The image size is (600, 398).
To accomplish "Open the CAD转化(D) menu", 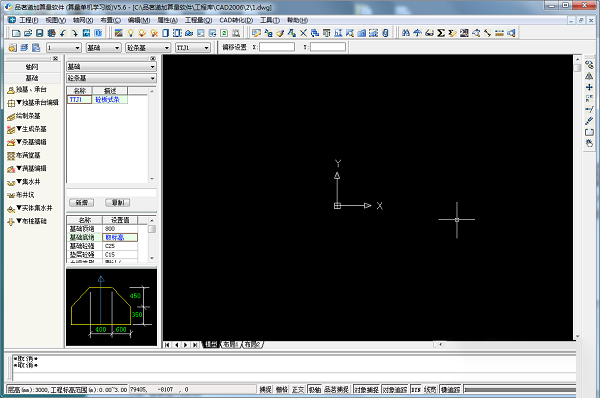I will coord(236,20).
